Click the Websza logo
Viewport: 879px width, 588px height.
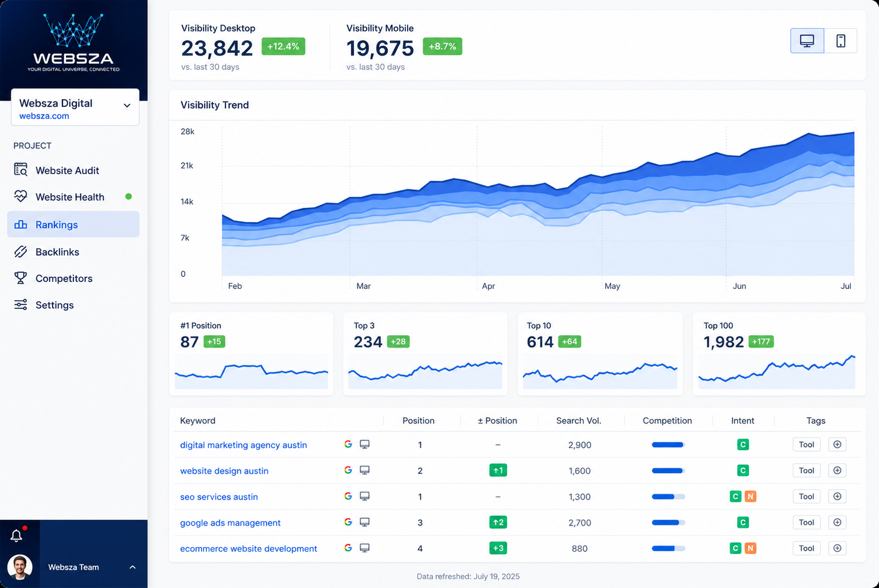(x=73, y=43)
